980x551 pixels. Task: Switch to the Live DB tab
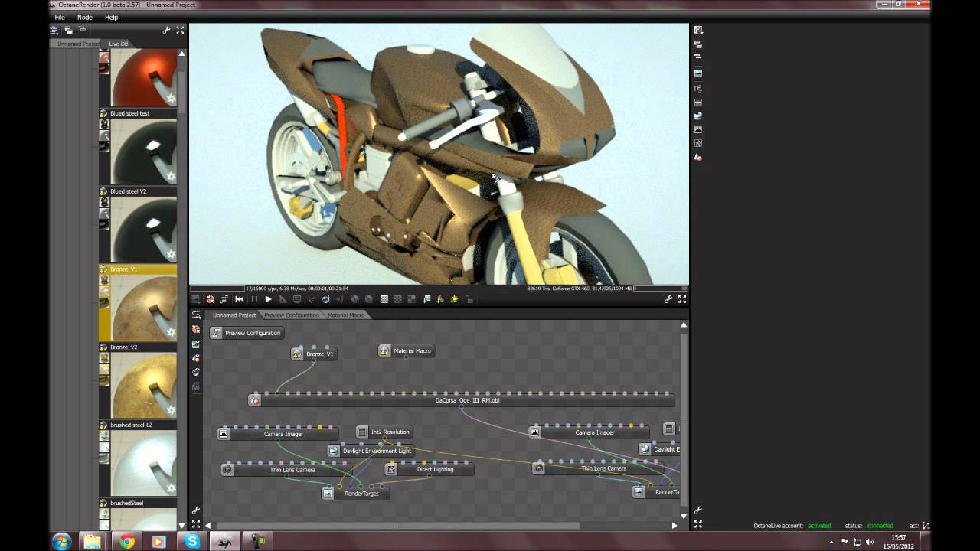pyautogui.click(x=119, y=44)
